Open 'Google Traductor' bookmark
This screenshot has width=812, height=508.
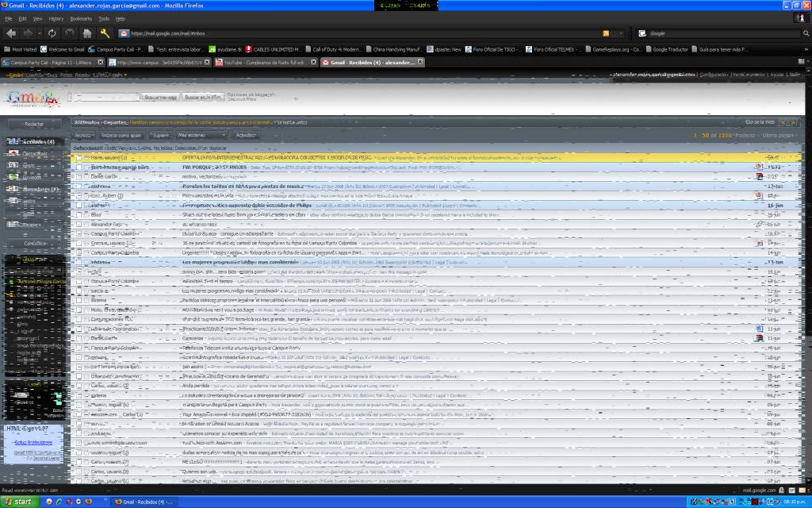point(666,49)
